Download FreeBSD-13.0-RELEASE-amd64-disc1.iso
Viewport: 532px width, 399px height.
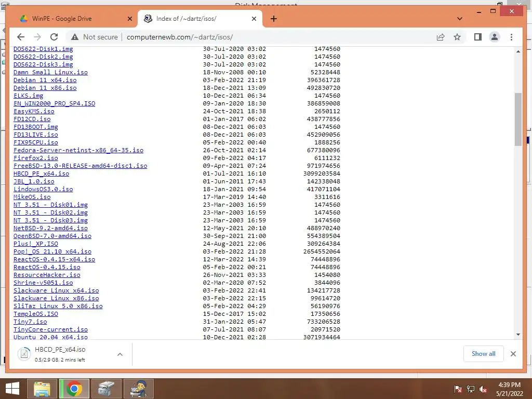pyautogui.click(x=81, y=166)
